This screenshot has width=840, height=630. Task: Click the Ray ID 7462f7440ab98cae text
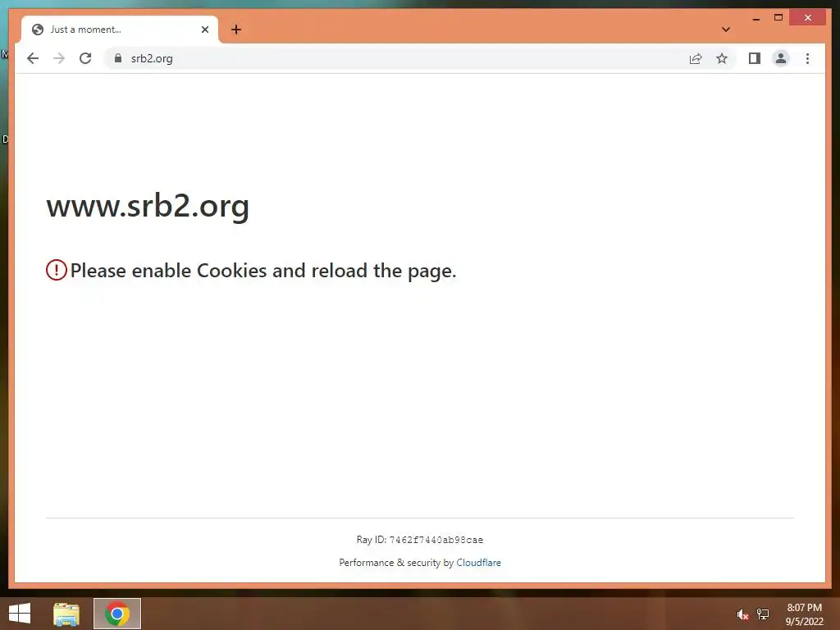(x=420, y=540)
